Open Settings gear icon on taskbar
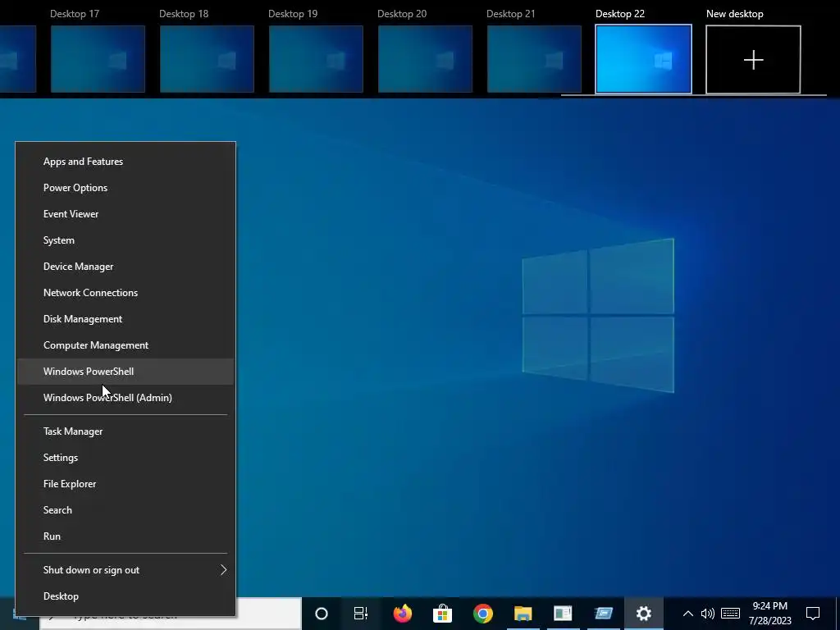840x630 pixels. pyautogui.click(x=643, y=614)
